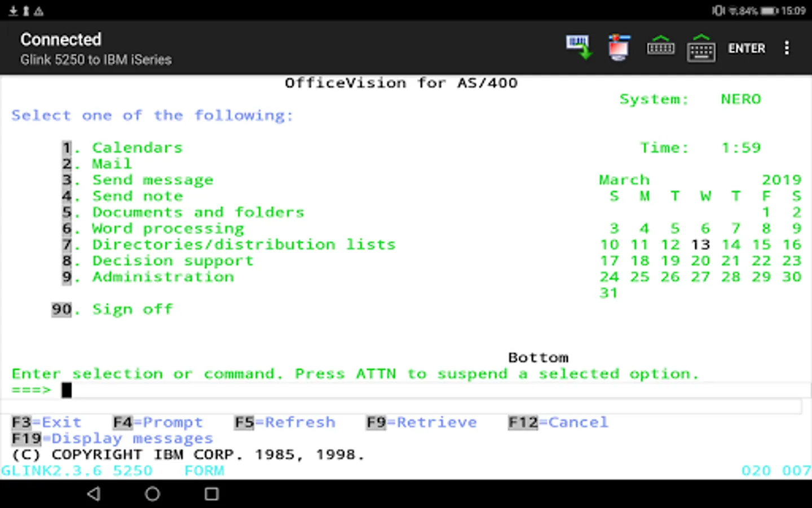Select option 3 Send message
Image resolution: width=812 pixels, height=508 pixels.
click(138, 181)
